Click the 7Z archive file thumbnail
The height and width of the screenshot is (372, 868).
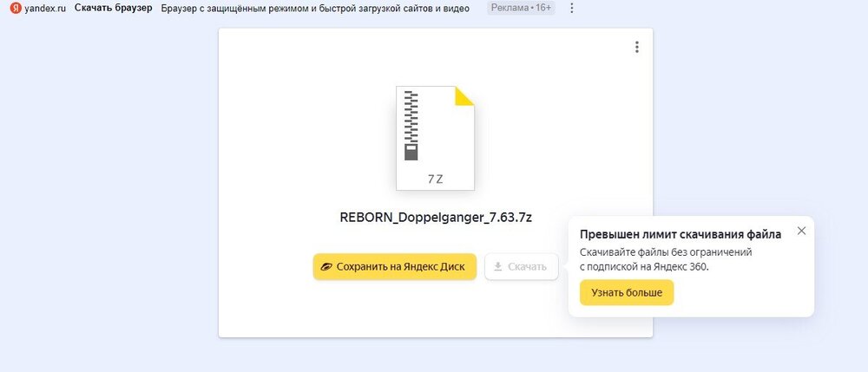(435, 138)
